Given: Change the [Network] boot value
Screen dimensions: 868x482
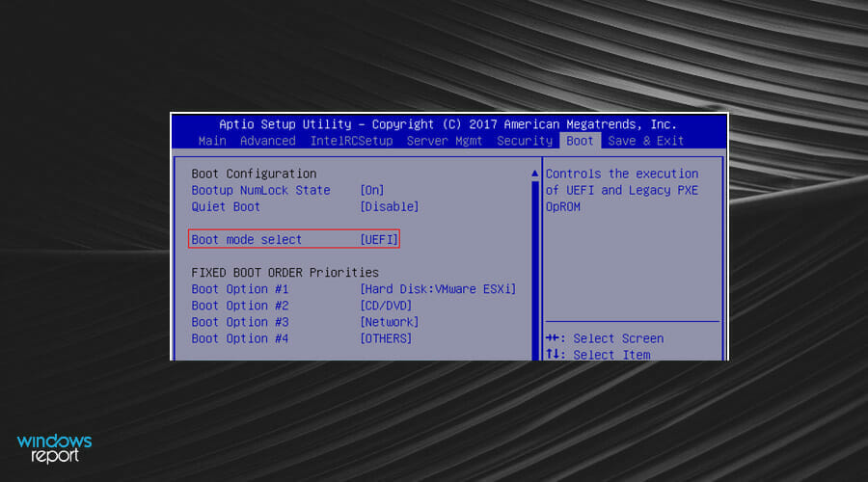Looking at the screenshot, I should click(390, 322).
